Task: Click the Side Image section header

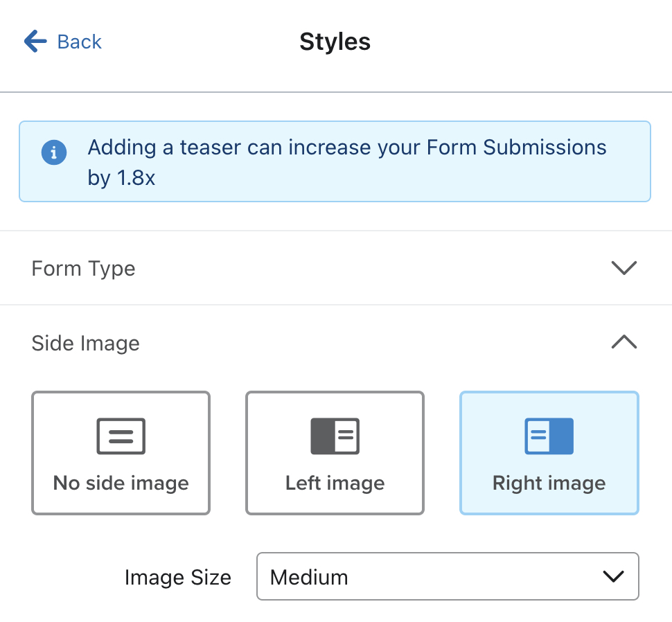Action: pos(85,343)
